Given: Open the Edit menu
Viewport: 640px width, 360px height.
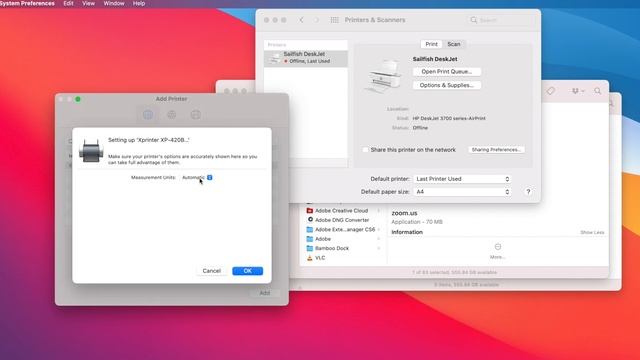Looking at the screenshot, I should (x=68, y=3).
